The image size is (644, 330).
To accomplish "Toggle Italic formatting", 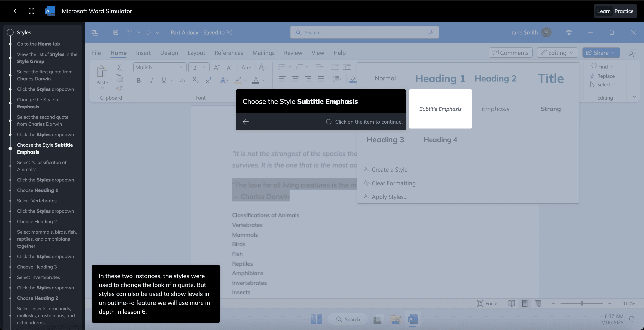I will coord(151,80).
